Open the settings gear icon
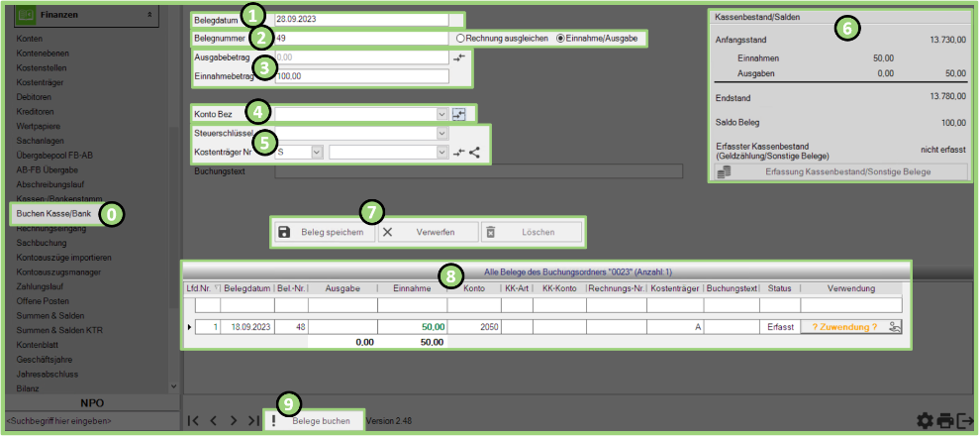 (x=925, y=421)
